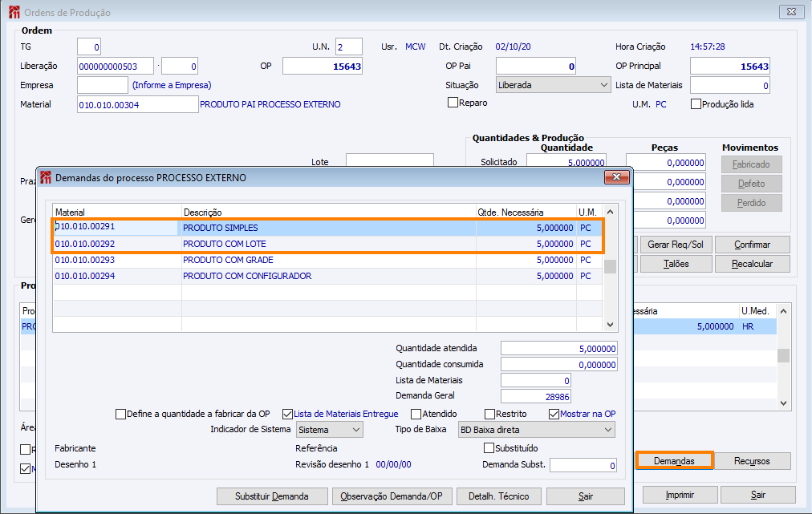Click the Ordens de Produção title icon
Viewport: 812px width, 514px height.
pyautogui.click(x=14, y=13)
